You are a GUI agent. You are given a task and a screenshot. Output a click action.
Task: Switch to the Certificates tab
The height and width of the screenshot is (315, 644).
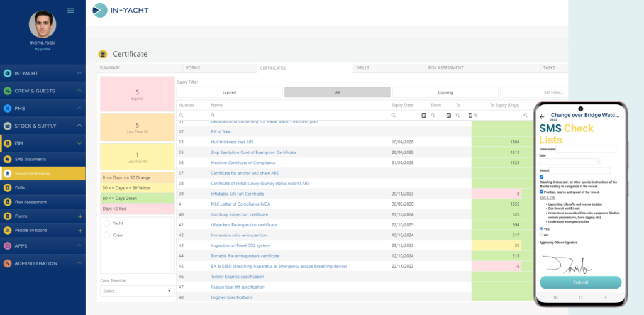(304, 68)
